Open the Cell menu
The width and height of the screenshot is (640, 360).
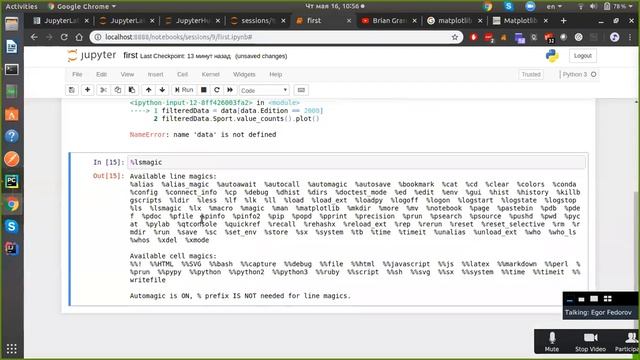(x=182, y=74)
